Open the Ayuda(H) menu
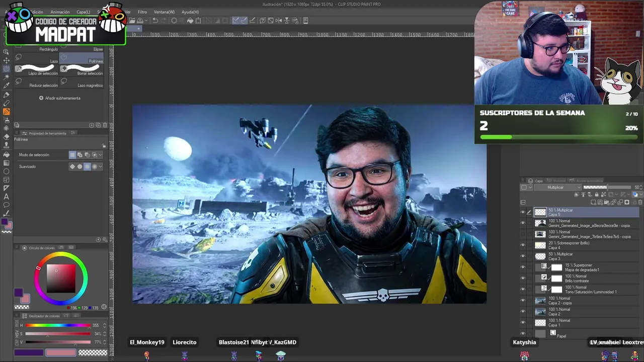 coord(190,12)
